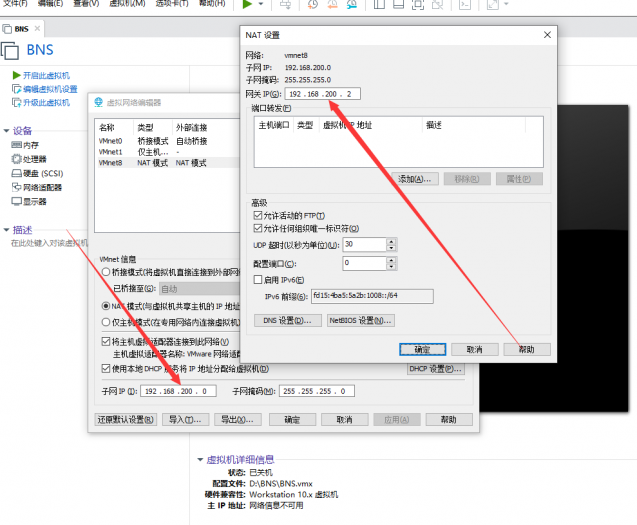This screenshot has width=637, height=525.
Task: Click the 网关 IP field in NAT settings
Action: click(x=323, y=94)
